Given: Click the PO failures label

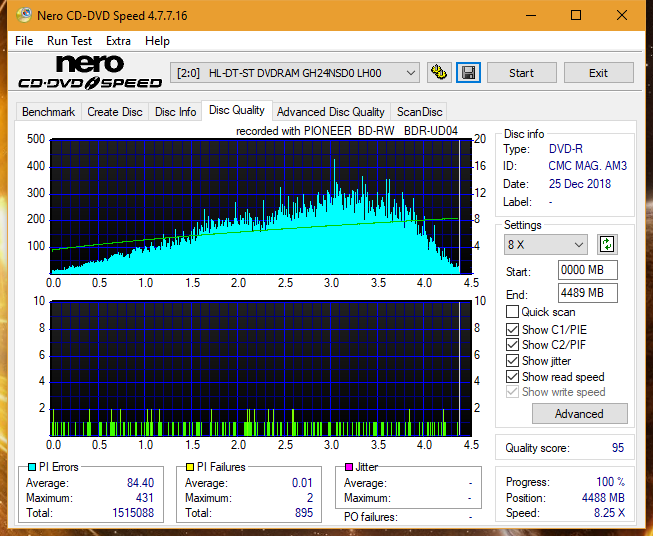Looking at the screenshot, I should click(x=371, y=517).
